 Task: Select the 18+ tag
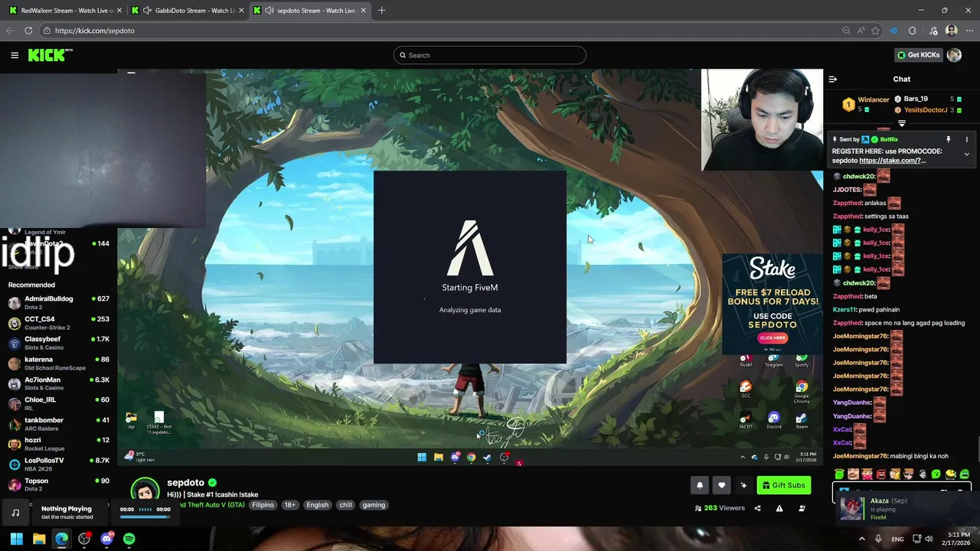pyautogui.click(x=289, y=505)
